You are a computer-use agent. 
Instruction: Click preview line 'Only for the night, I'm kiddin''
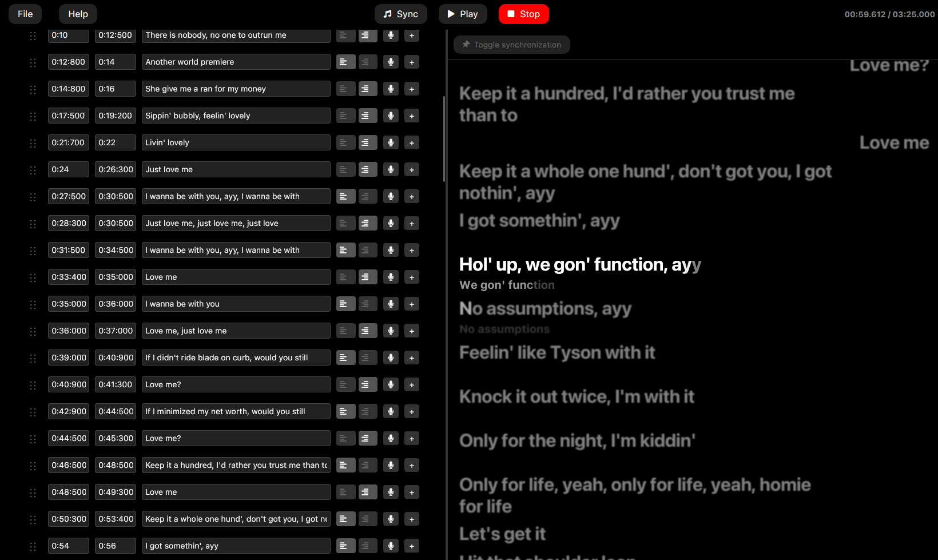coord(577,440)
